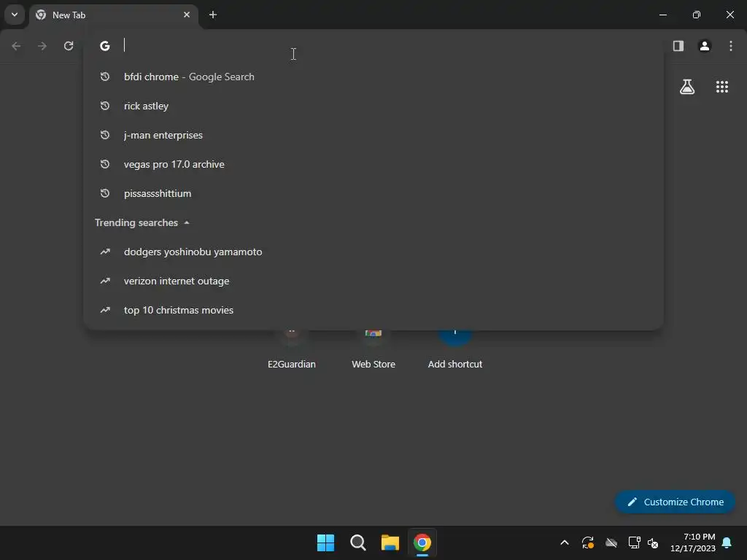The image size is (747, 560).
Task: Open a new tab with plus button
Action: [x=213, y=15]
